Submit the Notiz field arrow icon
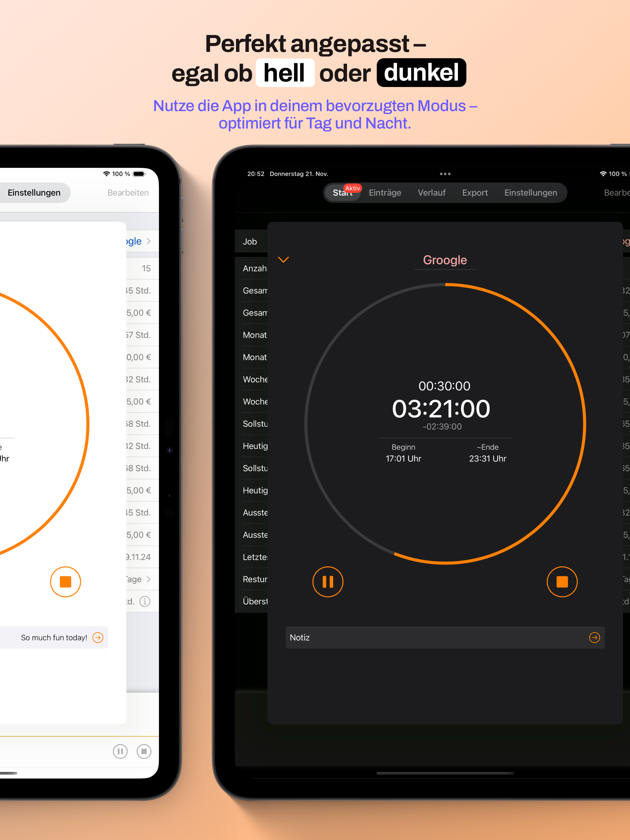 [x=594, y=637]
